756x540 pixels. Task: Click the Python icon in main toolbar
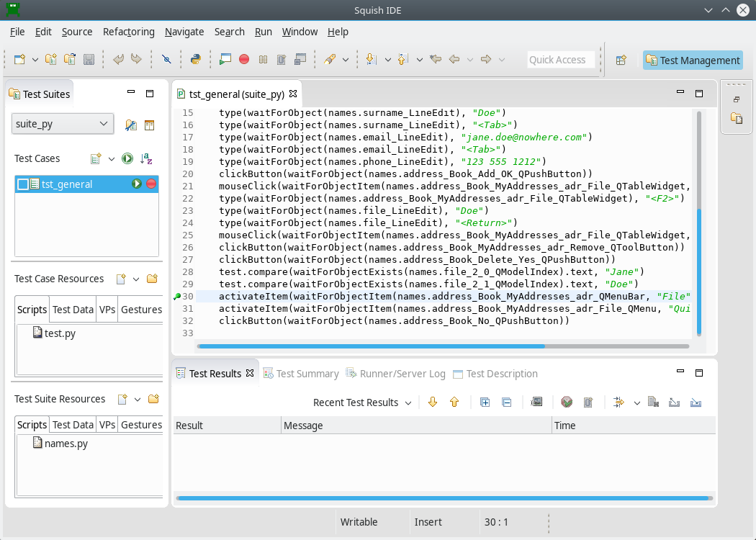tap(195, 60)
